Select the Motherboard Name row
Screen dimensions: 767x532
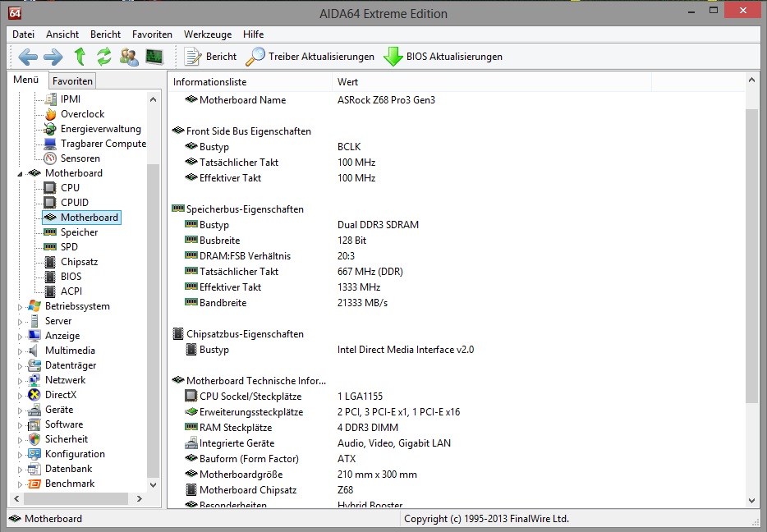pos(456,100)
